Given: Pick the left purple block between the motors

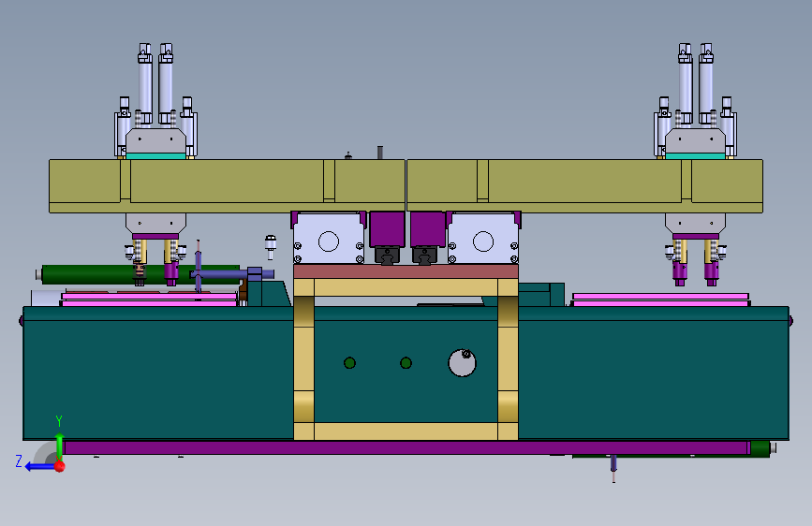Looking at the screenshot, I should tap(388, 228).
